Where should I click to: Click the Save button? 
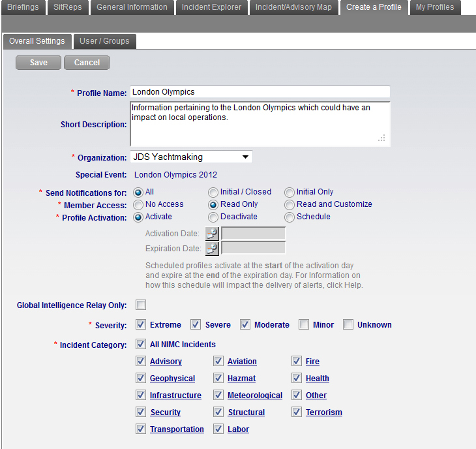[38, 63]
